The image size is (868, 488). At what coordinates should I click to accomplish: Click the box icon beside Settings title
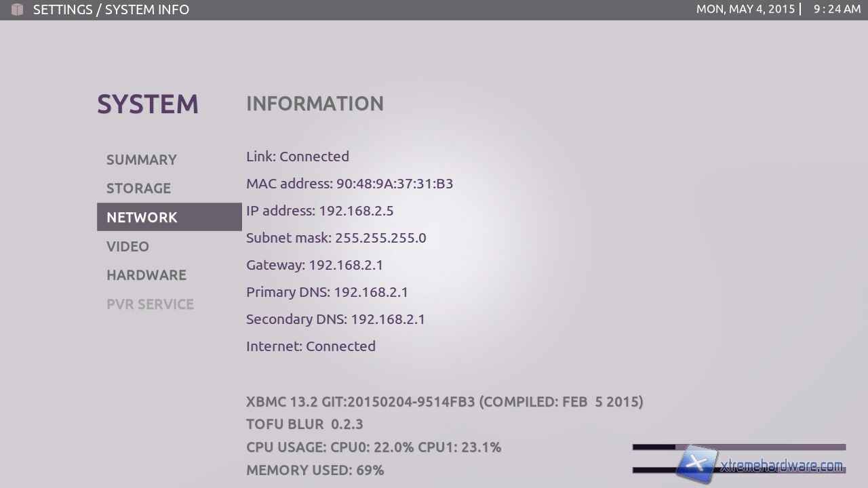click(17, 9)
